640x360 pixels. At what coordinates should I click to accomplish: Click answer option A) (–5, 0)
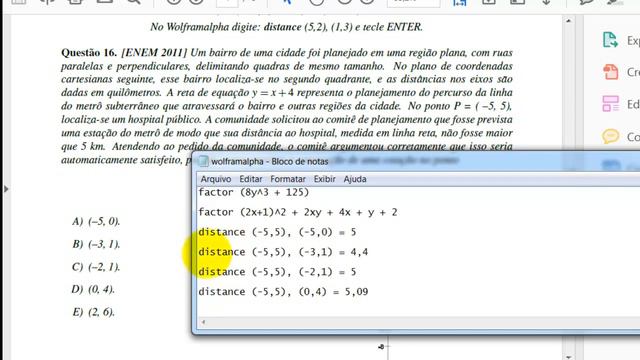pos(96,221)
